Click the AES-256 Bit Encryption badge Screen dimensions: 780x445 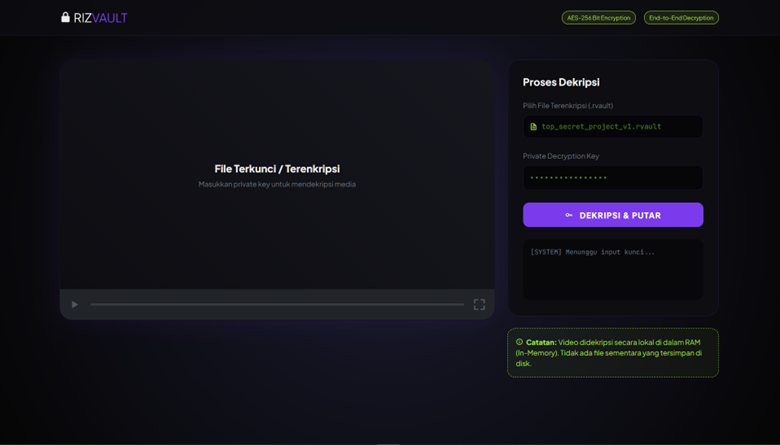pos(598,18)
